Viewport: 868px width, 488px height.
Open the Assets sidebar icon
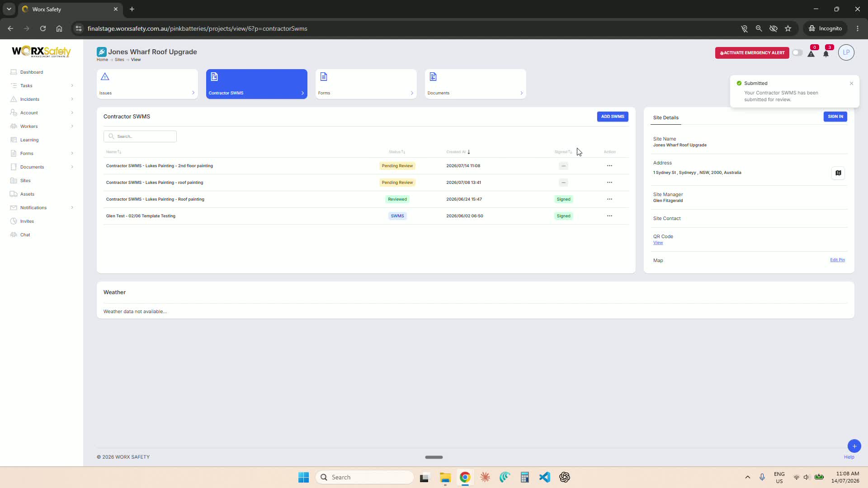coord(14,194)
